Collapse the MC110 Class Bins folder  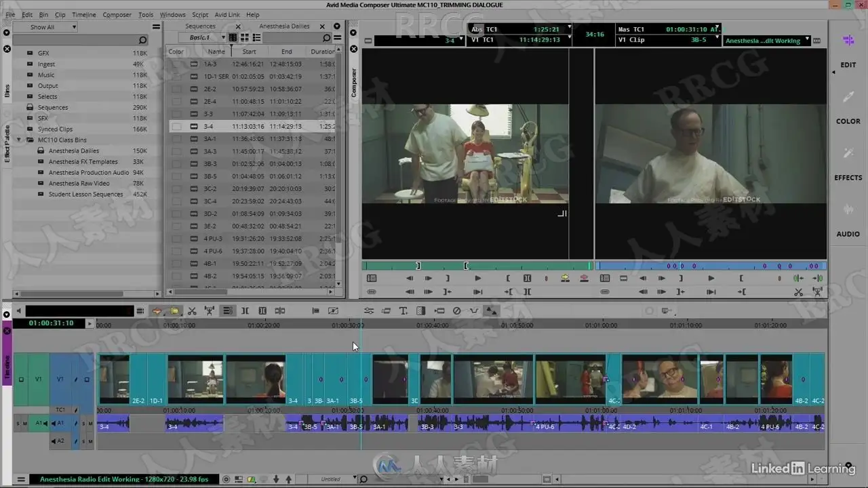pos(20,140)
